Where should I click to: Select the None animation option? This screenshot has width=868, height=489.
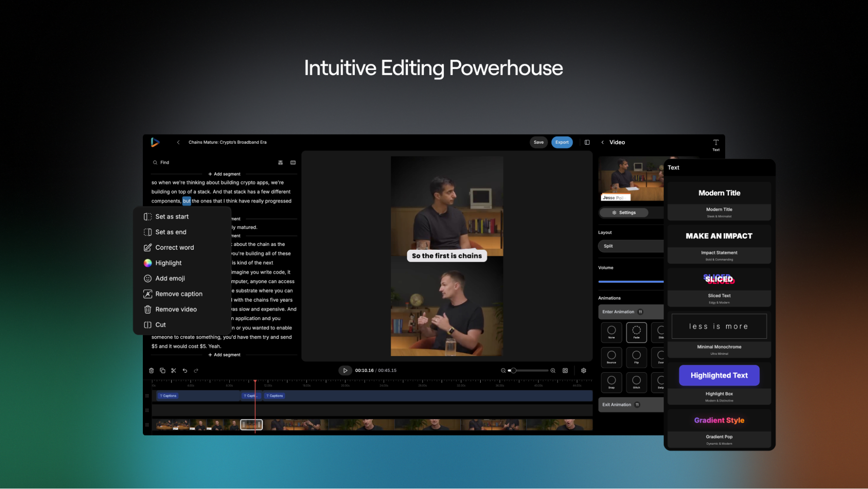click(x=611, y=332)
